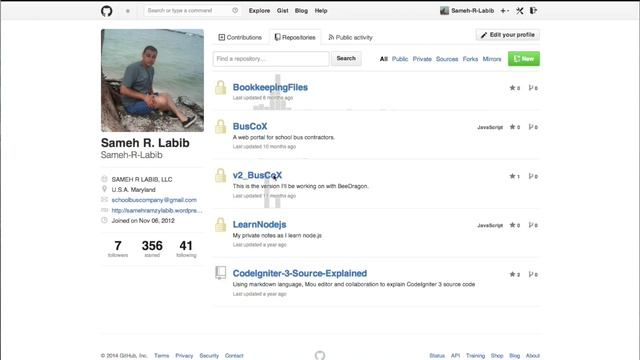Click star count on CodeIgniter-3-Source-Explained row
Viewport: 640px width, 360px height.
tap(515, 274)
